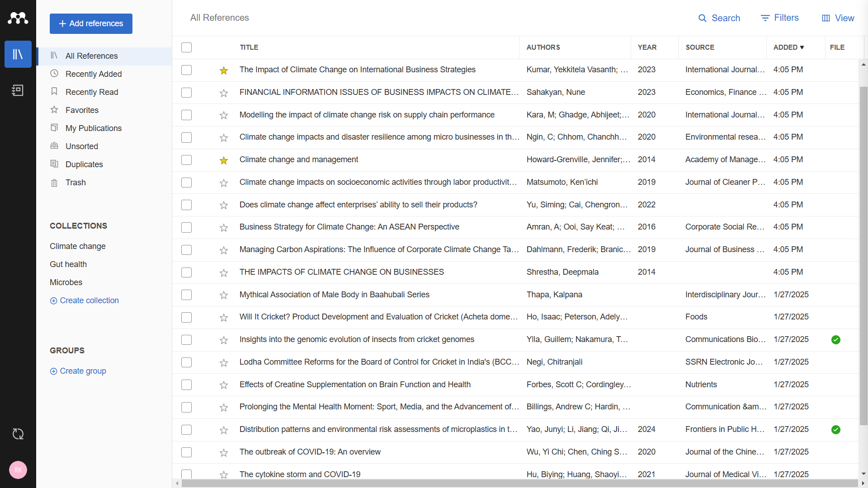Image resolution: width=868 pixels, height=488 pixels.
Task: Open the Filters dropdown
Action: coord(780,18)
